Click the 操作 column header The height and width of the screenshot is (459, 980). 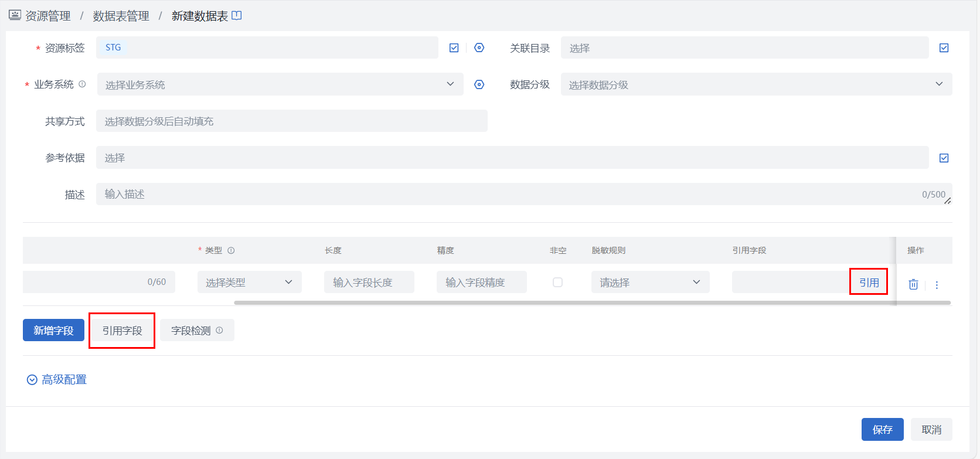click(x=916, y=250)
